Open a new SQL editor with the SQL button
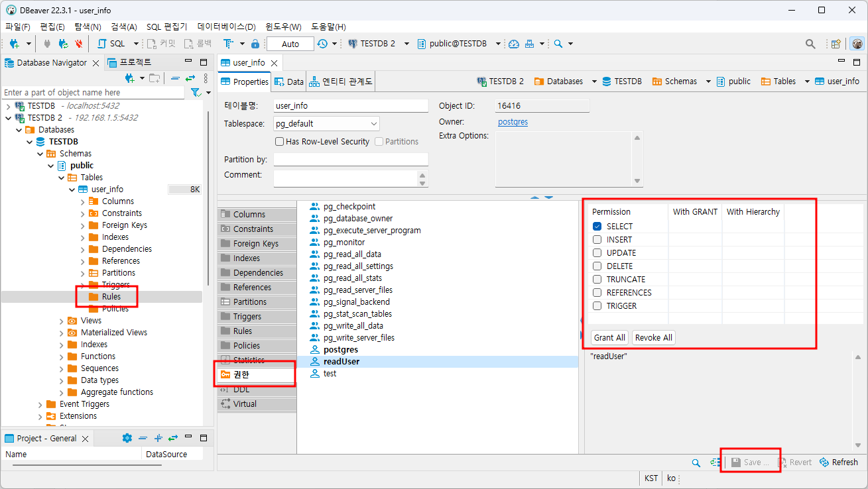 [x=111, y=44]
